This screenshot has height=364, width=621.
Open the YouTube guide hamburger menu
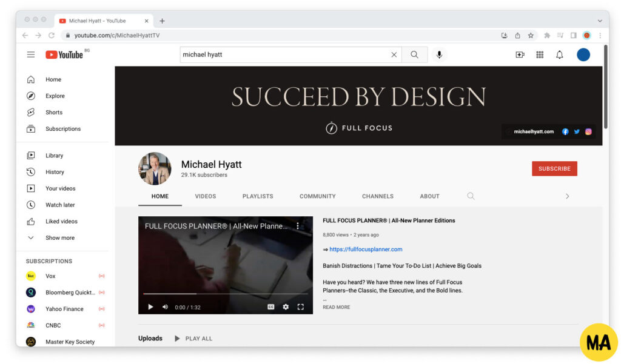31,55
